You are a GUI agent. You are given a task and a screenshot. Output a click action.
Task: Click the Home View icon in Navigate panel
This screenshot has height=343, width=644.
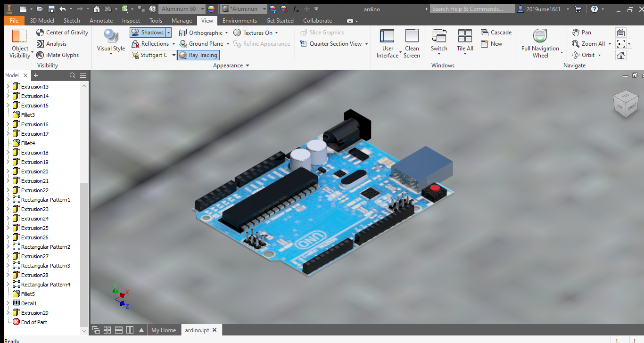[621, 55]
